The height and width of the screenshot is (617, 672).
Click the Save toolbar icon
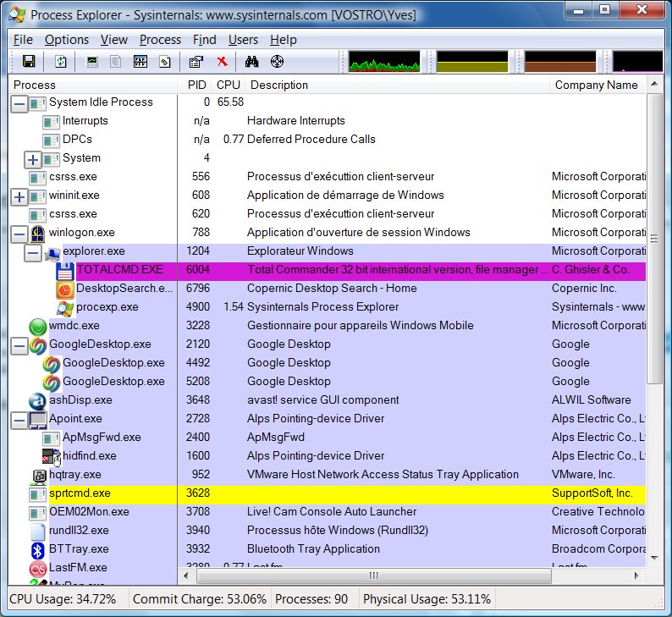point(29,61)
